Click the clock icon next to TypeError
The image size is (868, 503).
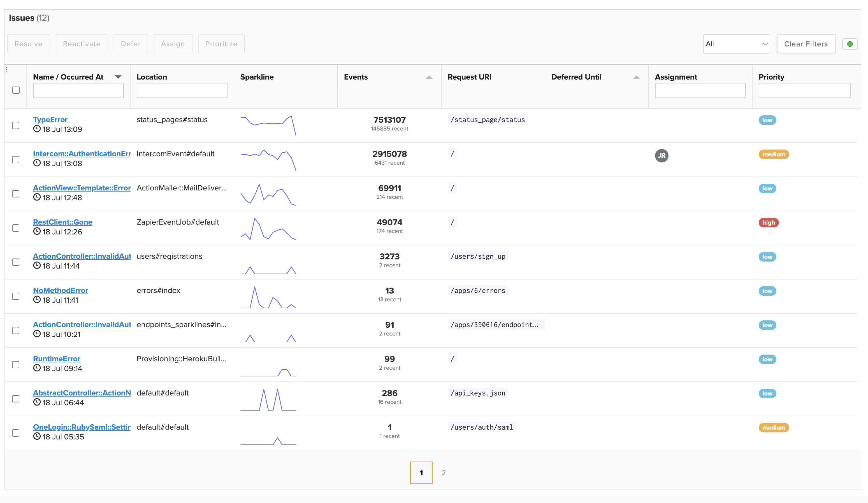[x=37, y=129]
